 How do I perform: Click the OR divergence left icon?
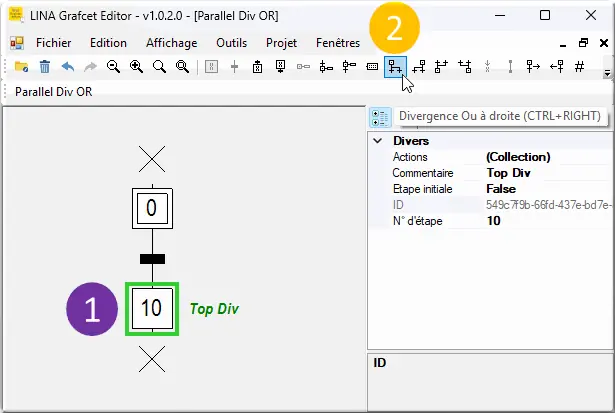tap(419, 67)
